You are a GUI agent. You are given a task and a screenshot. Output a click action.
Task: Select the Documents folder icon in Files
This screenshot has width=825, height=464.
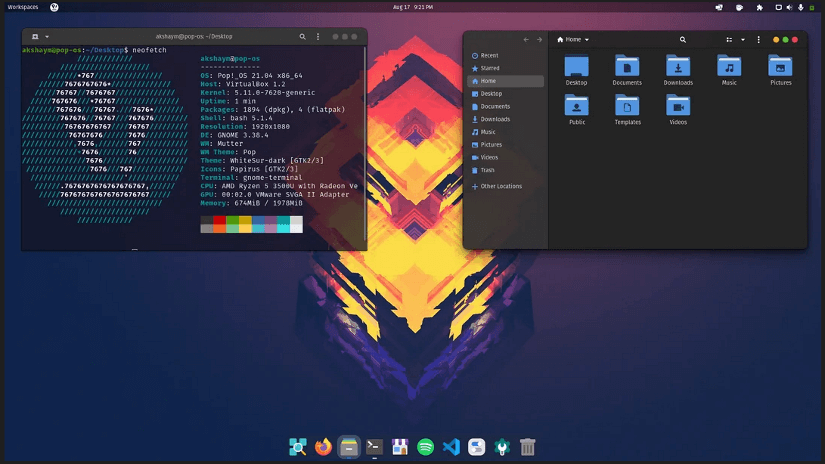(627, 66)
